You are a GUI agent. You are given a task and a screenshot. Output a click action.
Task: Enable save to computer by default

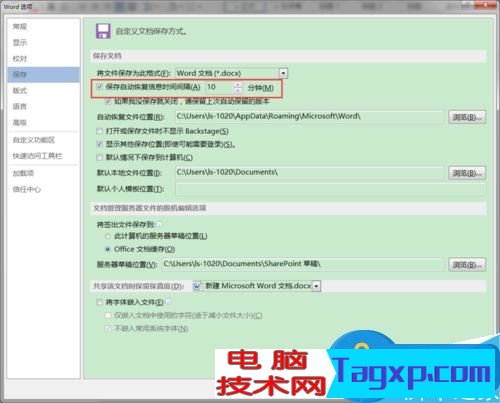(99, 157)
